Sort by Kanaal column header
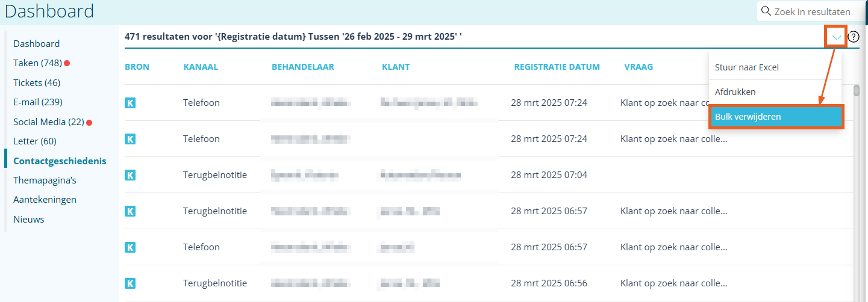 201,67
